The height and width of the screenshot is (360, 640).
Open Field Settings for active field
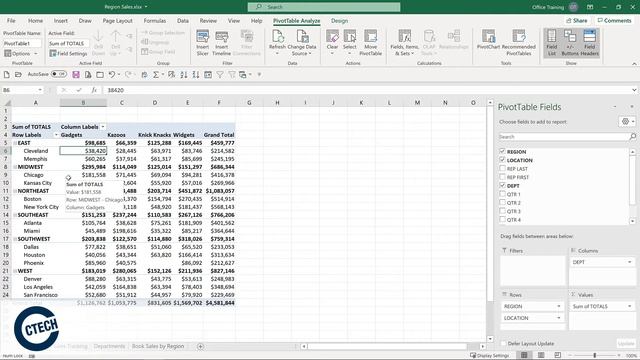point(68,53)
